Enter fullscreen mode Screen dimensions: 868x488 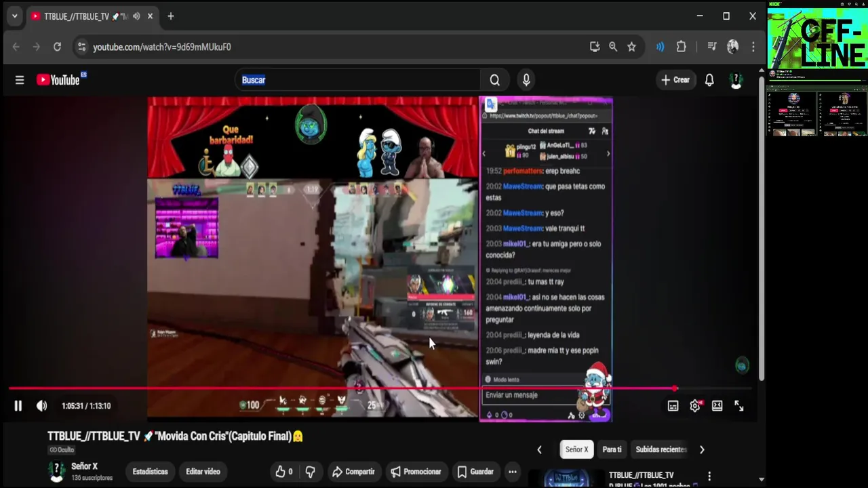coord(739,406)
